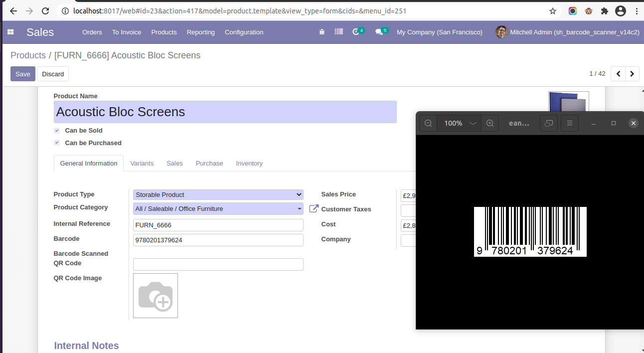The height and width of the screenshot is (353, 644).
Task: Click barcode image in viewer
Action: (x=530, y=232)
